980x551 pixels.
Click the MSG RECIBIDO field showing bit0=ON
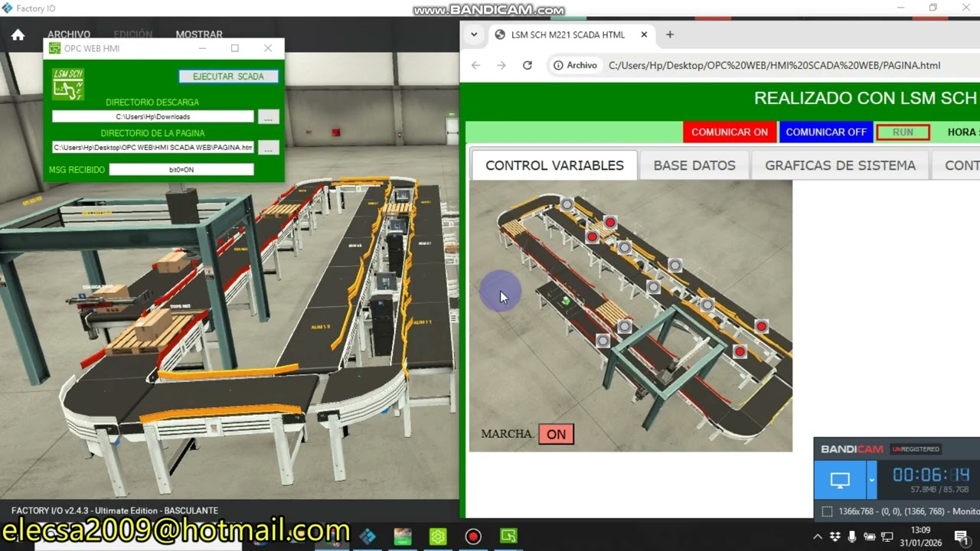click(x=181, y=169)
